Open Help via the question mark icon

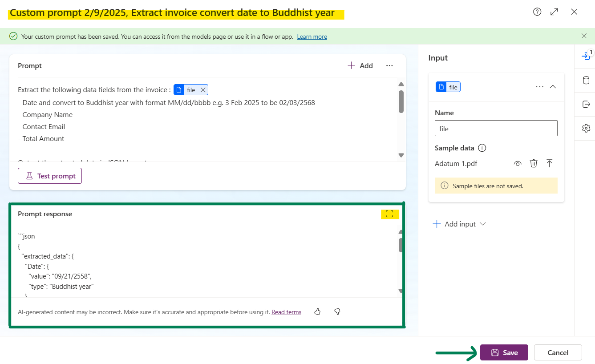[537, 12]
